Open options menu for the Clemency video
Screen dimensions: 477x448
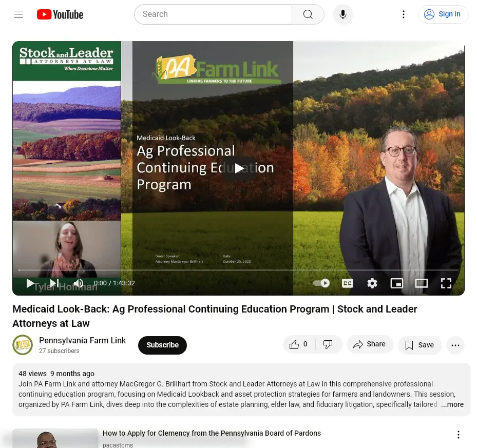click(459, 435)
